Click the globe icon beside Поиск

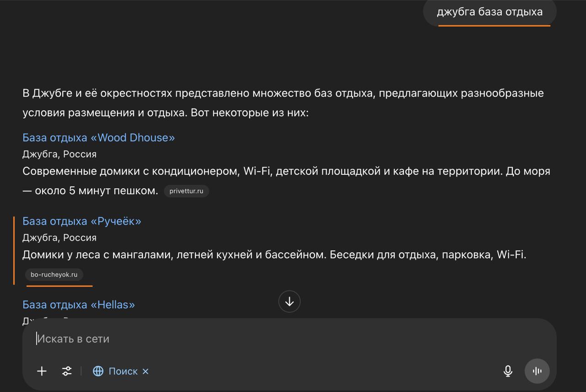pos(98,371)
